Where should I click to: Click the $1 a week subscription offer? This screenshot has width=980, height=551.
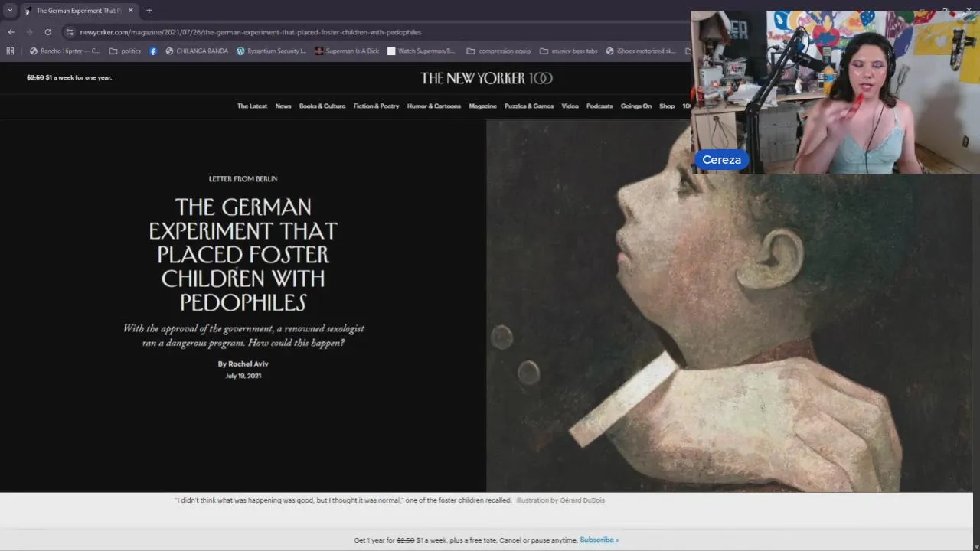click(x=69, y=77)
